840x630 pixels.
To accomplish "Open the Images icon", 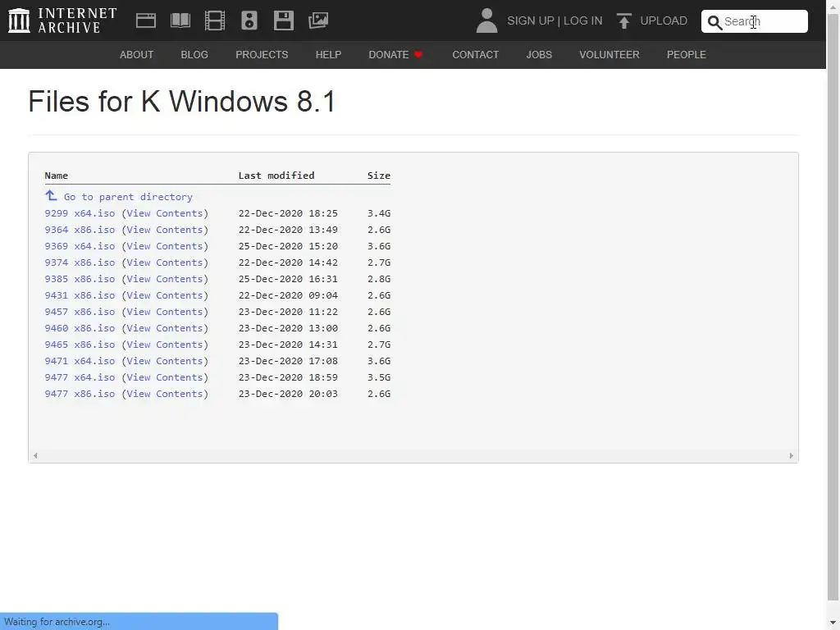I will tap(318, 21).
